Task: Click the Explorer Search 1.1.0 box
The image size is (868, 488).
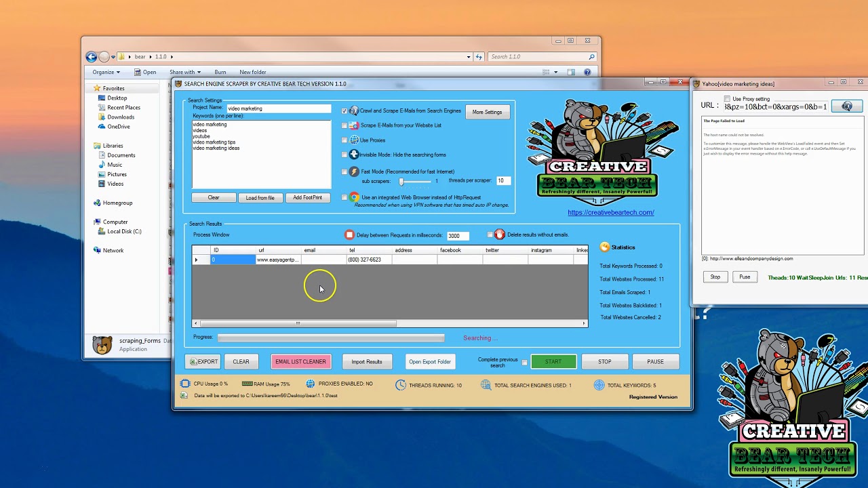Action: tap(541, 57)
